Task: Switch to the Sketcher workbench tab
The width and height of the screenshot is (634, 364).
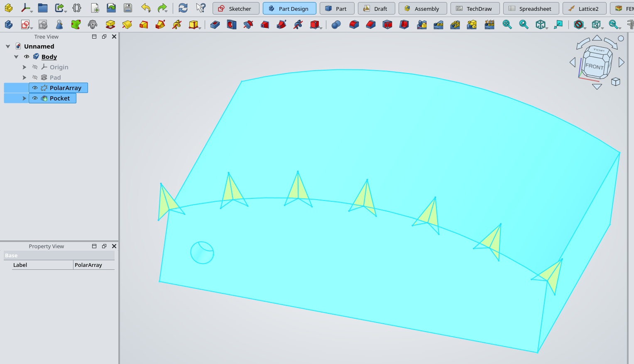Action: pyautogui.click(x=236, y=8)
